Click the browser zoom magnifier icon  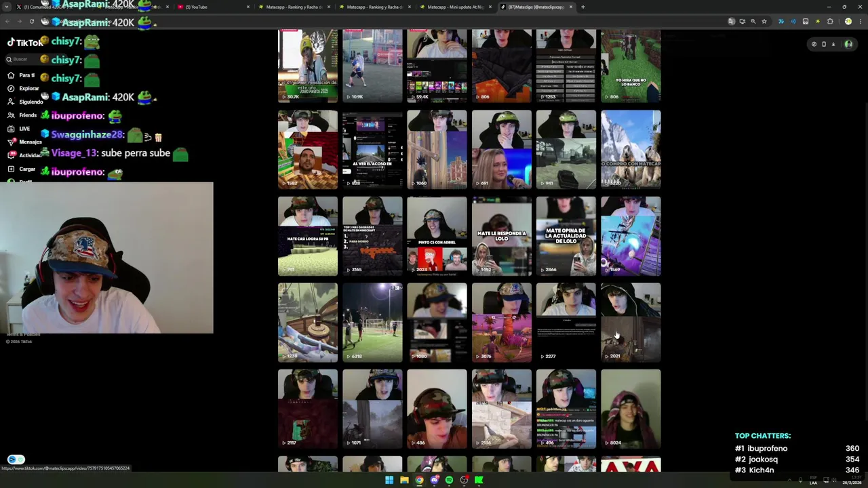[x=753, y=22]
